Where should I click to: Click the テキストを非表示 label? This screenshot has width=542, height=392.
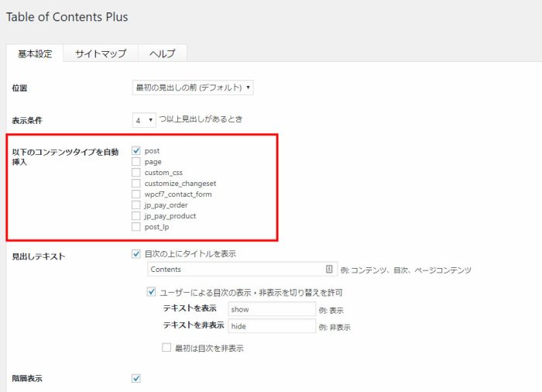pos(194,325)
